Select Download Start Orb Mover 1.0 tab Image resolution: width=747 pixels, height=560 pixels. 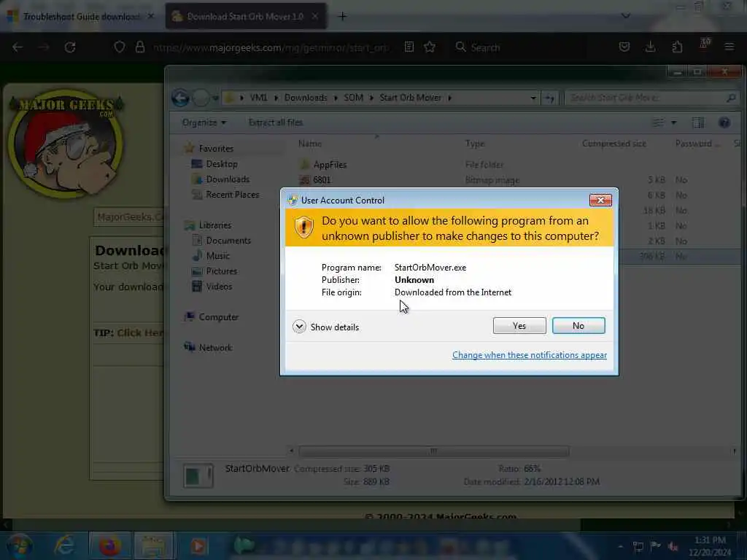pyautogui.click(x=245, y=17)
